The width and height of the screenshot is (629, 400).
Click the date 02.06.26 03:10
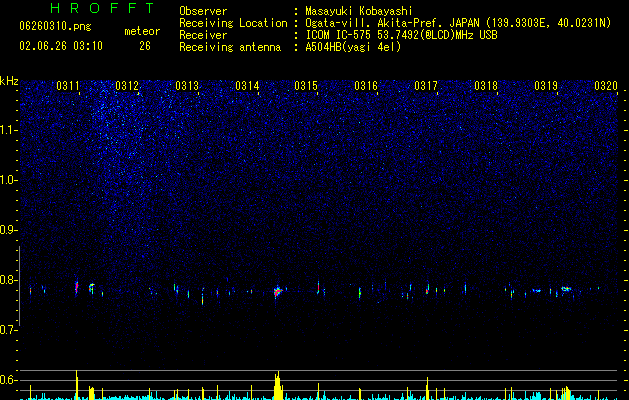(61, 46)
